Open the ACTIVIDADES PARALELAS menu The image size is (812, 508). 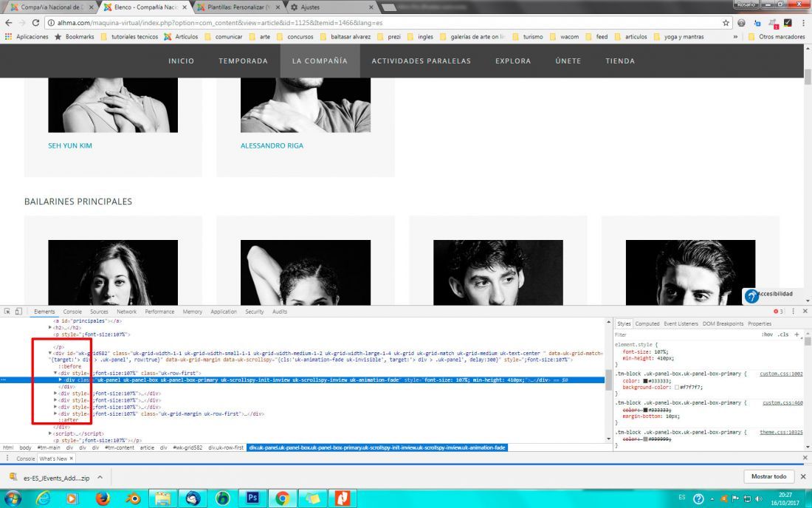click(421, 61)
